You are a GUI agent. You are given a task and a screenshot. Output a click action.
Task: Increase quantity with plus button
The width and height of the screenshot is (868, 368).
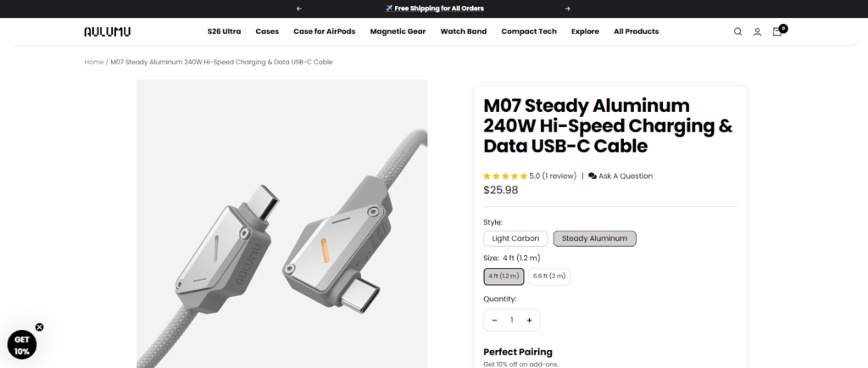click(529, 320)
